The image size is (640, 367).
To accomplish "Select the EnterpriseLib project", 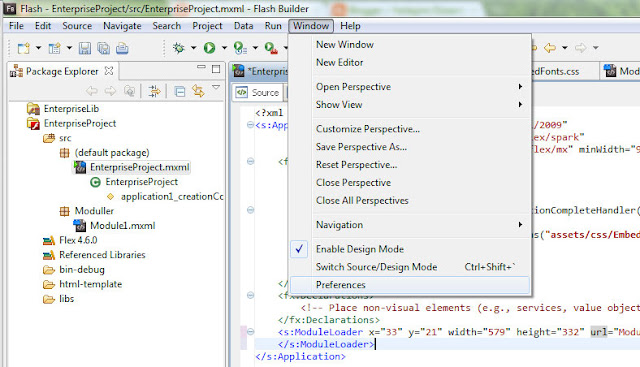I will (71, 109).
